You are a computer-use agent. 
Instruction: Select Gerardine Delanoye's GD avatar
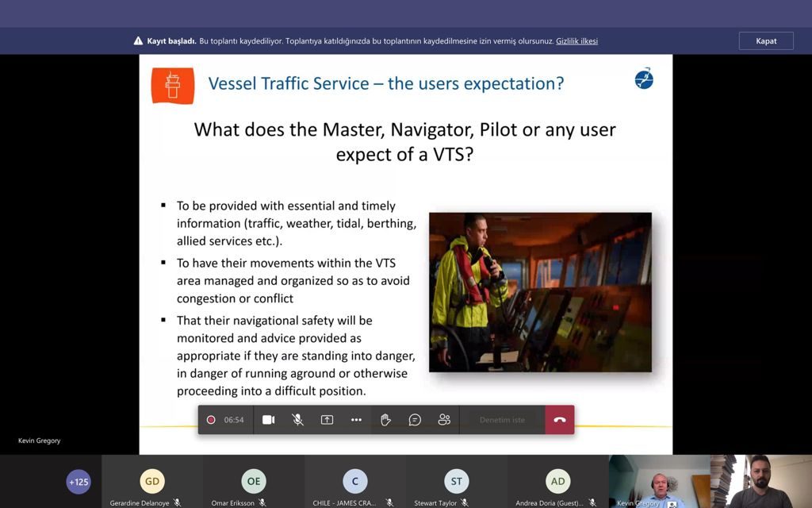(152, 481)
